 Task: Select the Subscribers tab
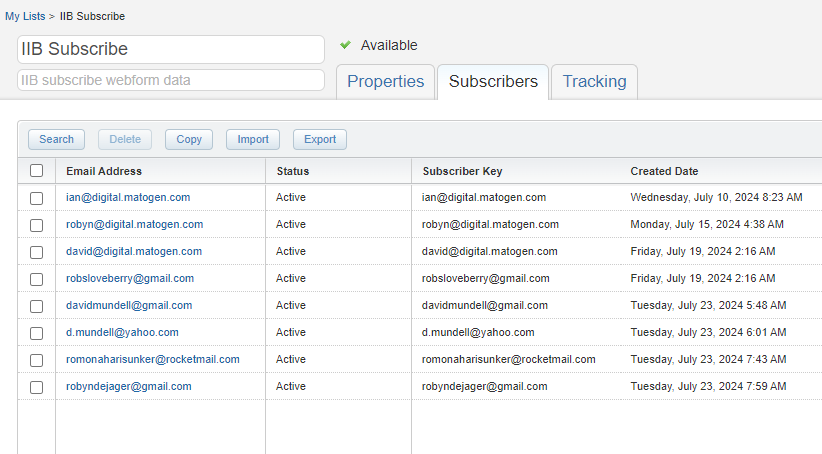(x=493, y=82)
